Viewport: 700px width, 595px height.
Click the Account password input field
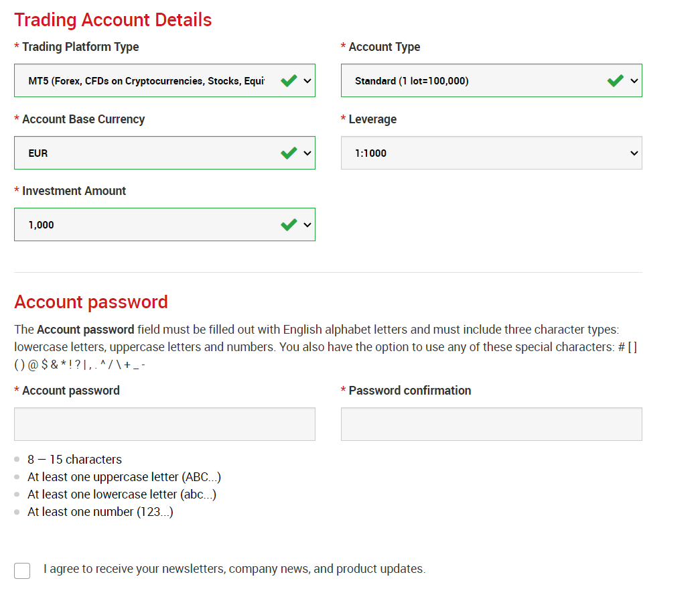164,424
